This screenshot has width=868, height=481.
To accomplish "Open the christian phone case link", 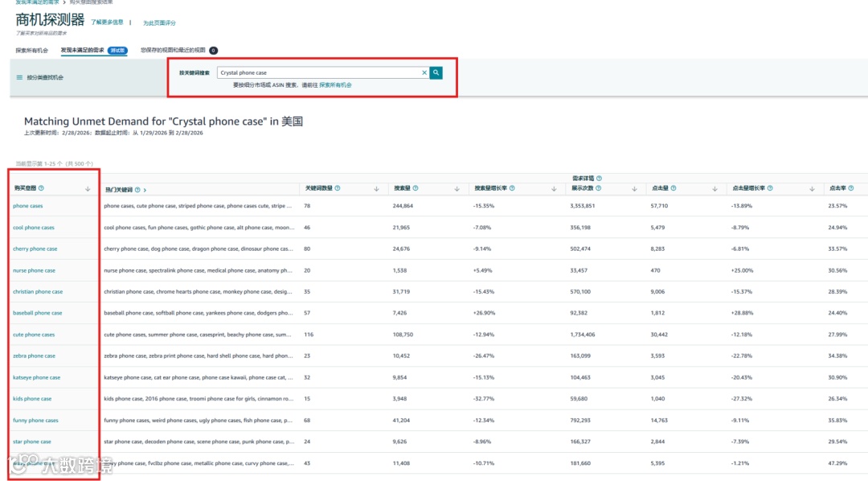I will click(x=38, y=291).
